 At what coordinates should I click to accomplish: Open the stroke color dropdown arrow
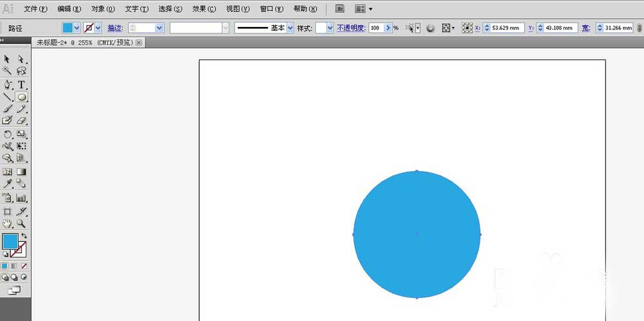[98, 28]
